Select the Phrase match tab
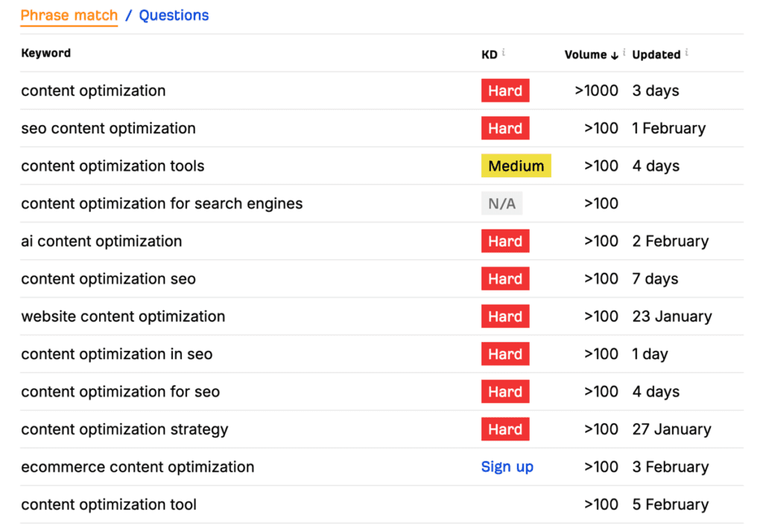The height and width of the screenshot is (532, 763). [69, 15]
